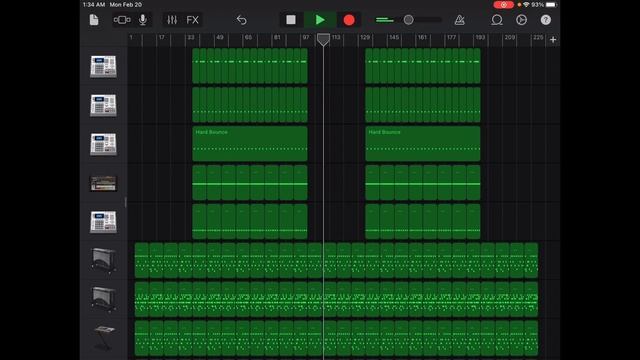Select the lower piano track icon

[x=103, y=299]
